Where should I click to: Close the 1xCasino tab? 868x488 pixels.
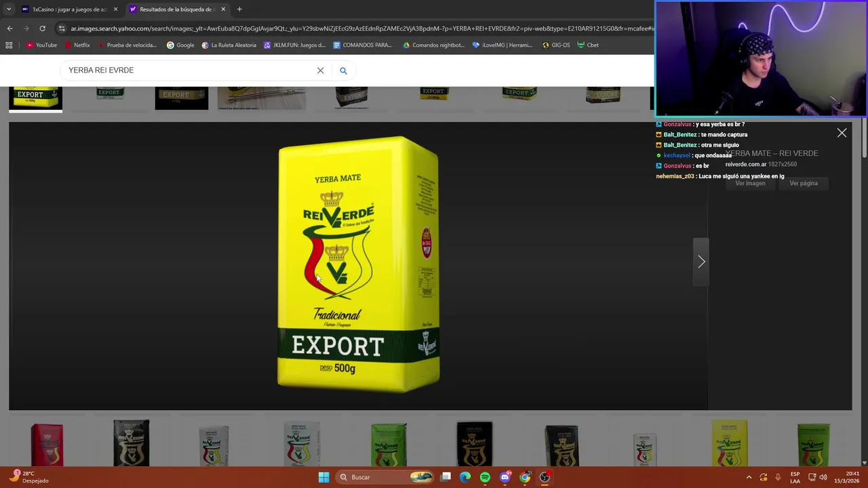[x=115, y=9]
